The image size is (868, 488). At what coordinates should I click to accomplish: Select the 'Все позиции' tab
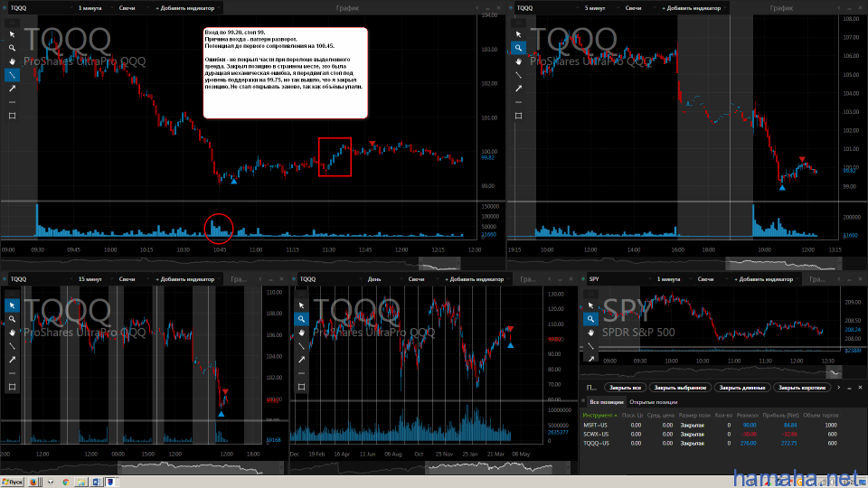(x=605, y=401)
